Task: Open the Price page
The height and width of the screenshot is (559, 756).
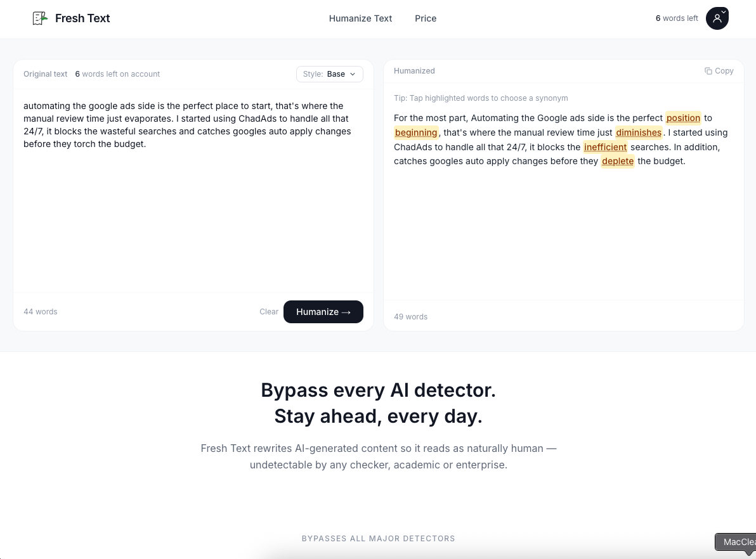Action: (x=426, y=18)
